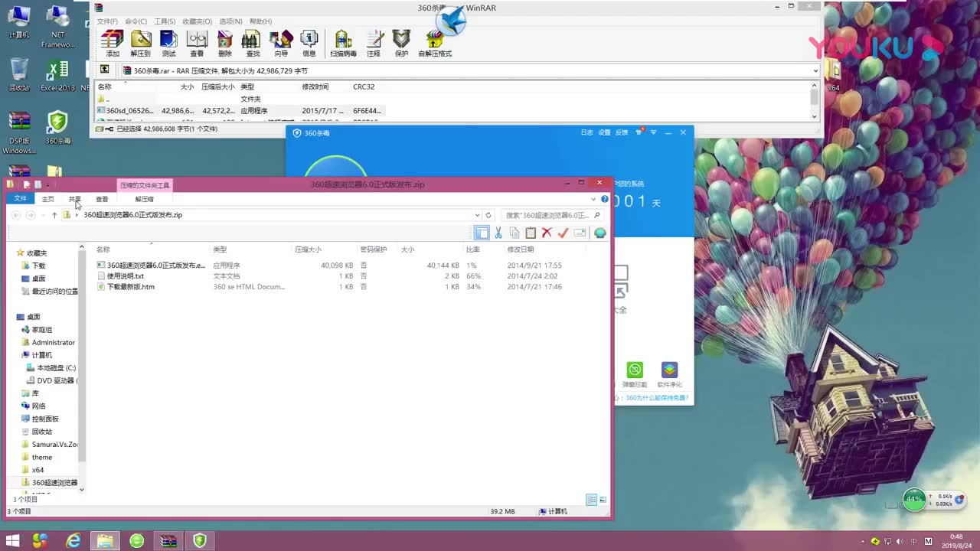Open the WinRAR address bar dropdown
Viewport: 980px width, 551px height.
[815, 70]
